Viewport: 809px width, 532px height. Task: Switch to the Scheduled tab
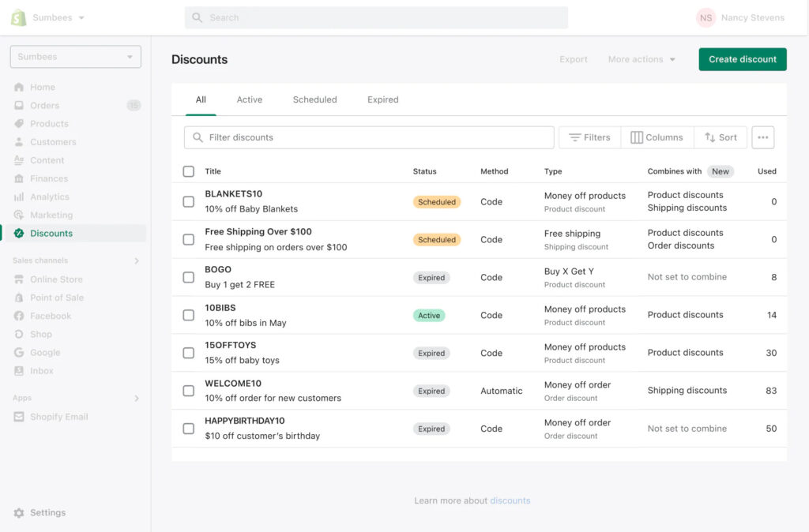click(x=314, y=99)
